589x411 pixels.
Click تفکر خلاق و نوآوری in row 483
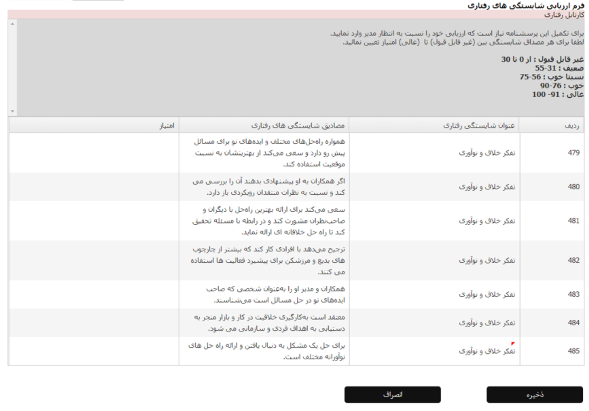[487, 295]
